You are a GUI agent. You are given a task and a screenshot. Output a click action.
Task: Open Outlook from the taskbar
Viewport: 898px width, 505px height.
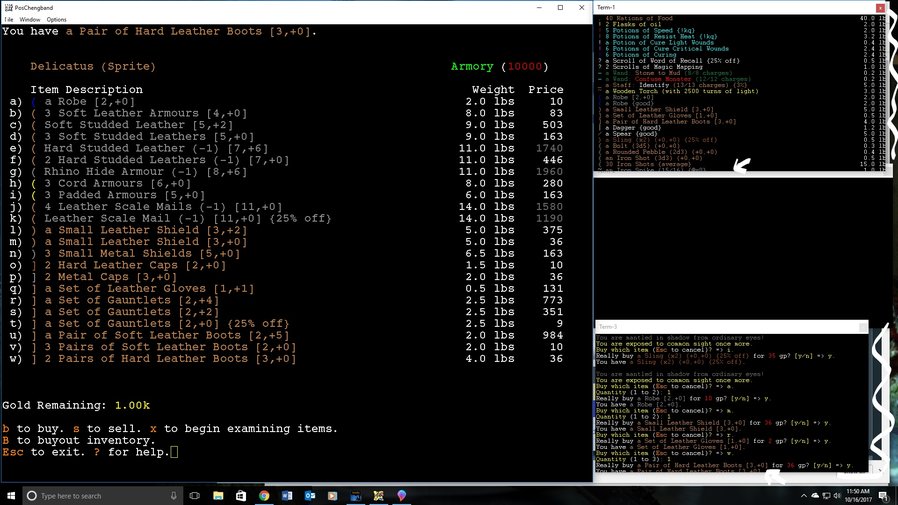(x=310, y=495)
